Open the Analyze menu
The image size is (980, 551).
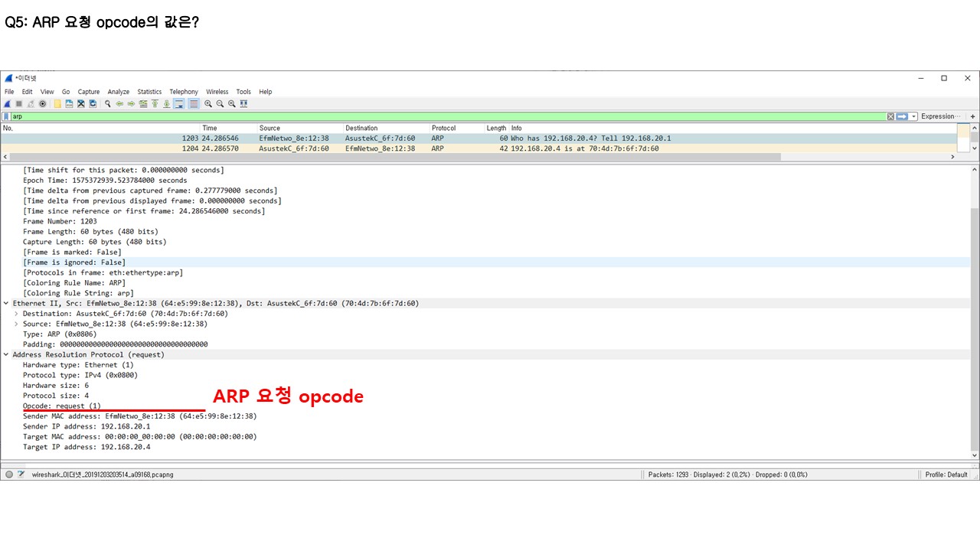tap(119, 92)
